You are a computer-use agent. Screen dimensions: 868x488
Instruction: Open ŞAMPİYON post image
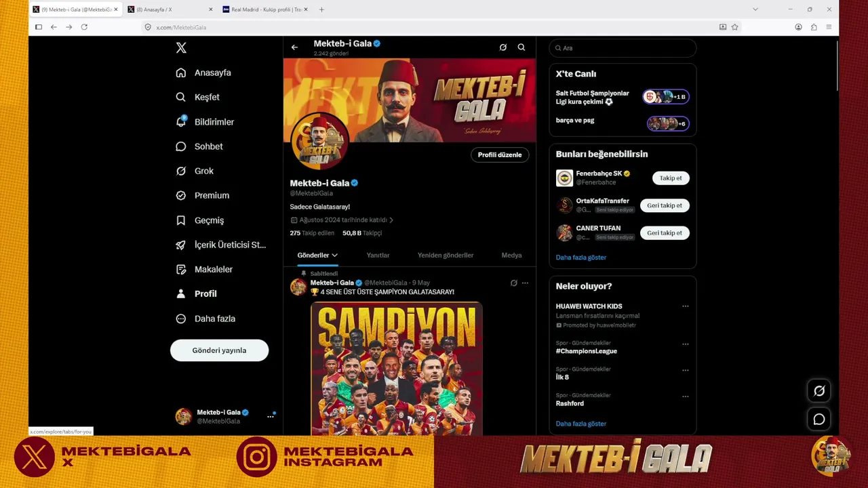(x=397, y=369)
